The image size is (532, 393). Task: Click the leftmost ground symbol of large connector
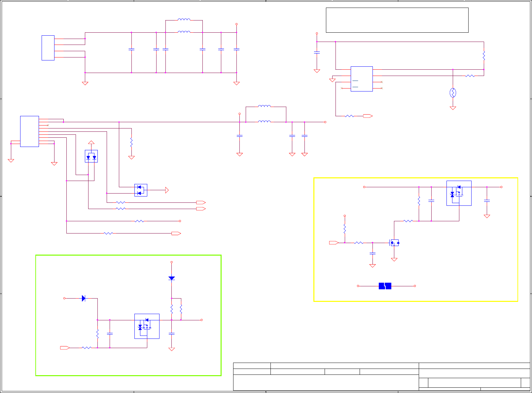coord(11,161)
